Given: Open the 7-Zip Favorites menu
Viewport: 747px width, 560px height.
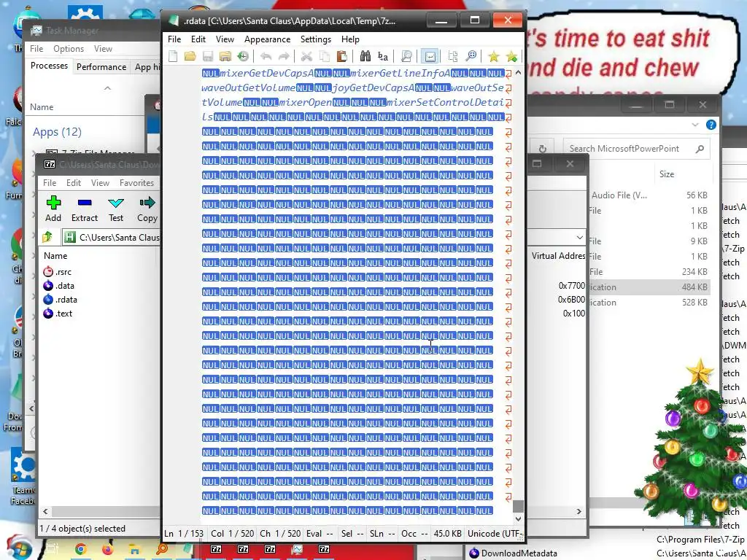Looking at the screenshot, I should click(x=136, y=183).
